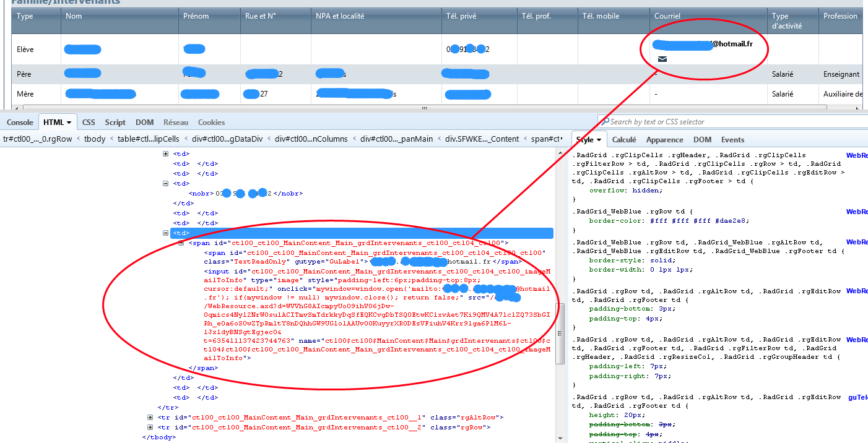Collapse the td node containing the nobr element
The width and height of the screenshot is (868, 443).
tap(165, 184)
